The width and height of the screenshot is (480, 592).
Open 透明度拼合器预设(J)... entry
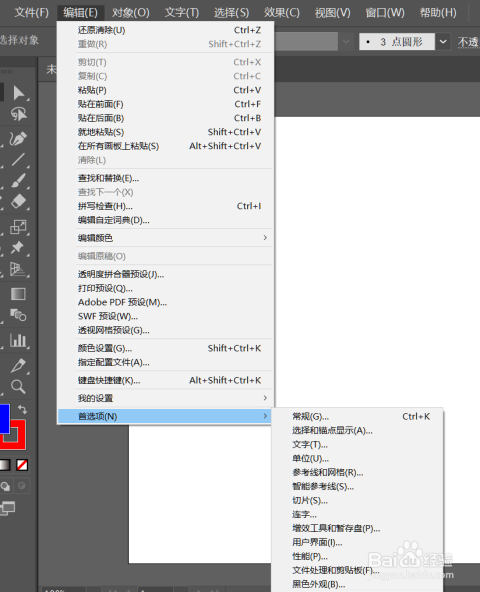(165, 274)
